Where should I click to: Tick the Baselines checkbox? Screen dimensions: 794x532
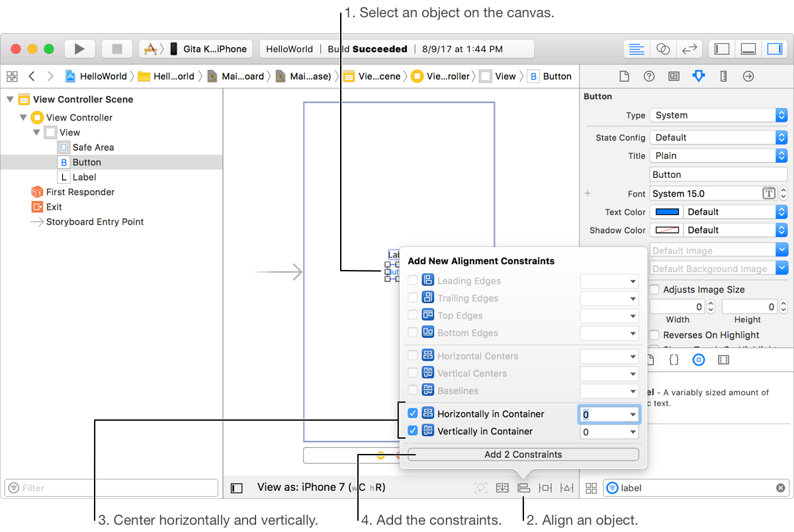[x=413, y=390]
